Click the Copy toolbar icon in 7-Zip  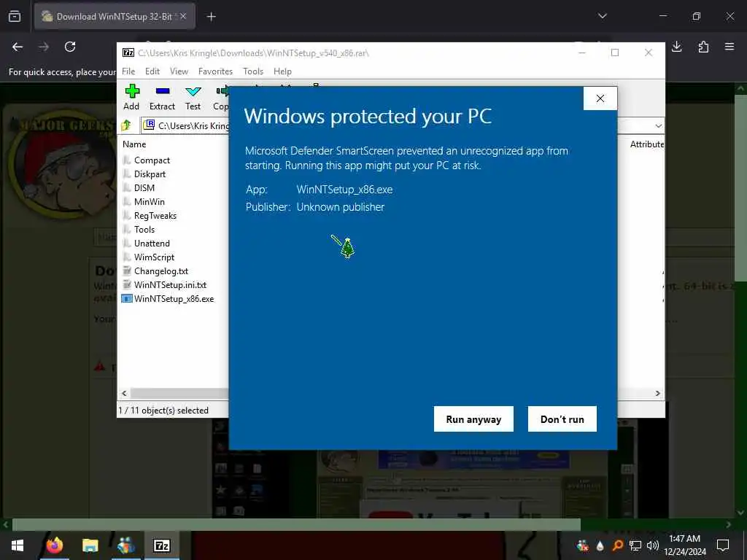point(220,97)
